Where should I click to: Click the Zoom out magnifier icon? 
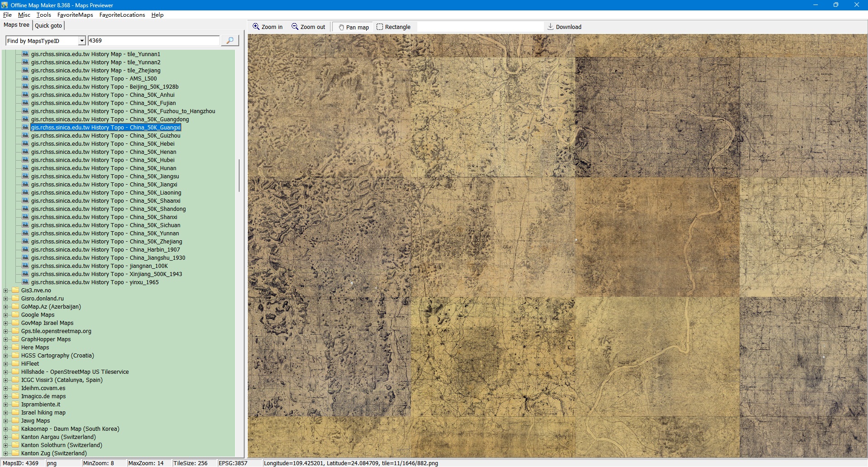295,27
